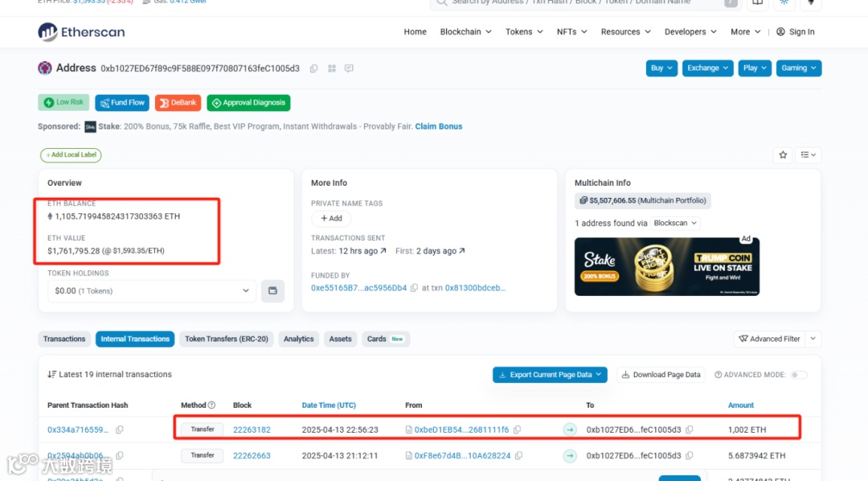Open comments icon beside the address
868x481 pixels.
tap(349, 68)
